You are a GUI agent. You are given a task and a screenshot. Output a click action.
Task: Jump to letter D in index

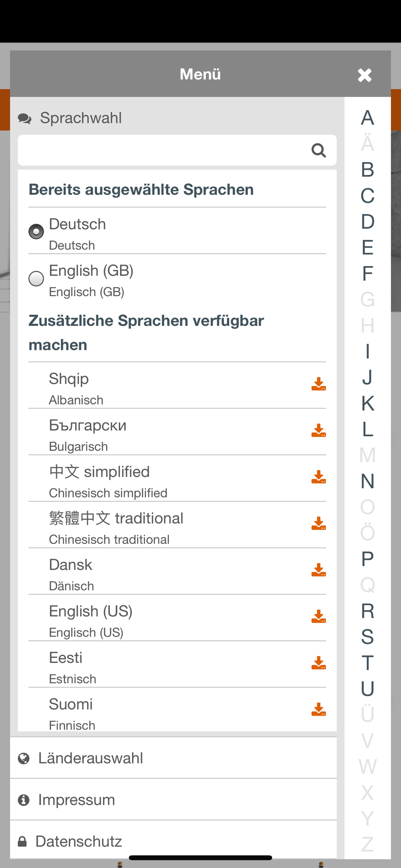click(x=367, y=221)
